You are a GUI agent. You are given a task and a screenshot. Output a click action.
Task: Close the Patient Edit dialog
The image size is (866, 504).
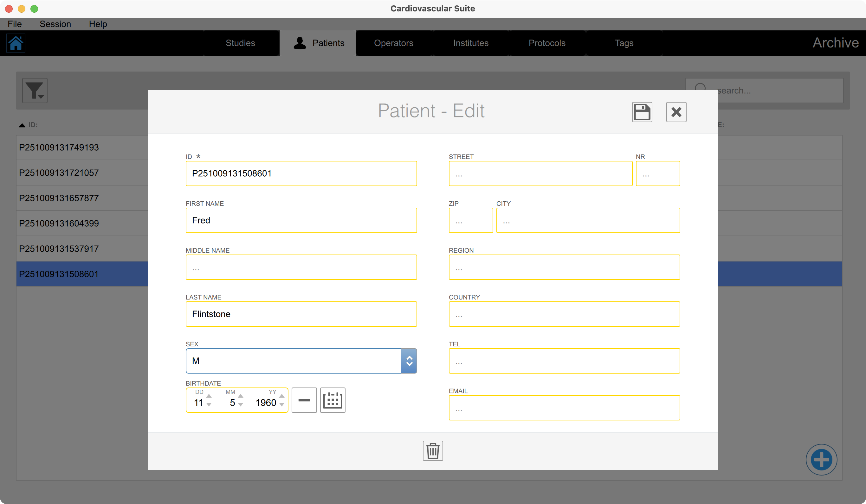coord(675,112)
